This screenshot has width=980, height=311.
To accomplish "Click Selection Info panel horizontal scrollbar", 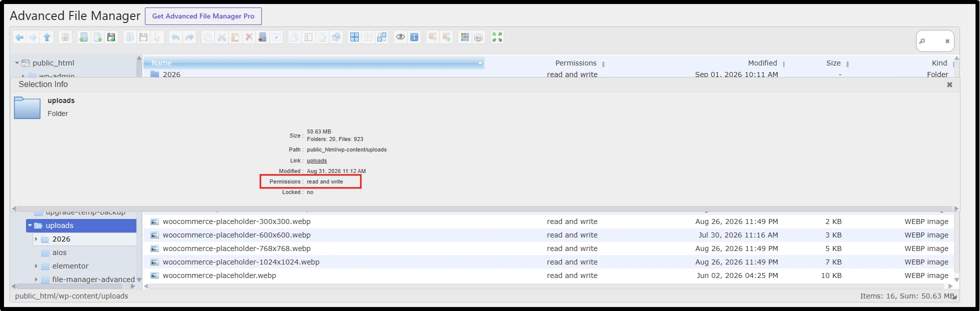I will [485, 208].
